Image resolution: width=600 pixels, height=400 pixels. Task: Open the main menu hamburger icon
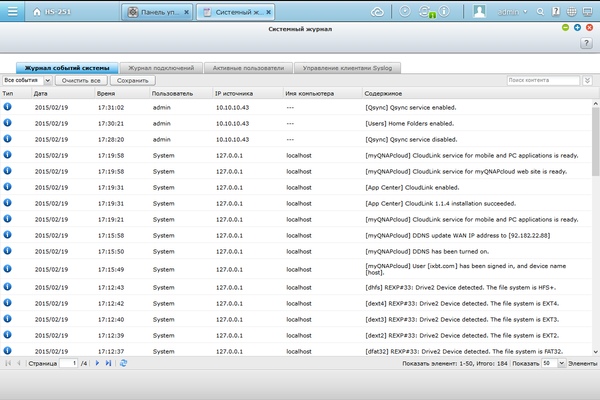point(12,12)
